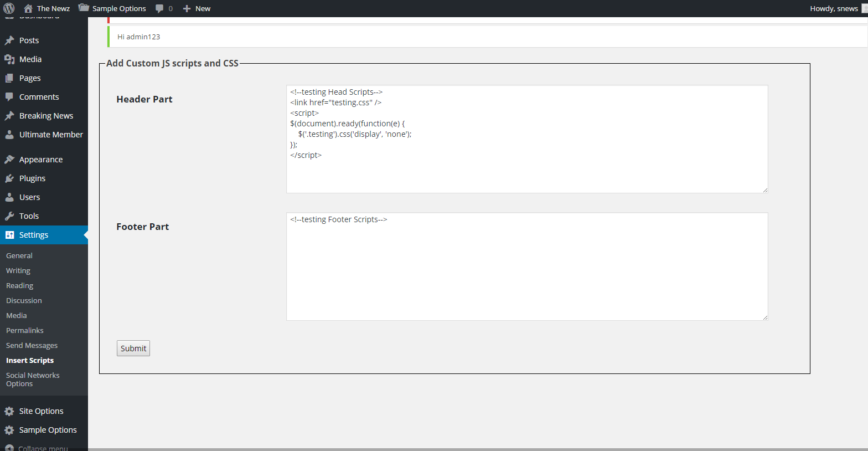This screenshot has height=451, width=868.
Task: Click the Settings sliders icon
Action: (9, 235)
